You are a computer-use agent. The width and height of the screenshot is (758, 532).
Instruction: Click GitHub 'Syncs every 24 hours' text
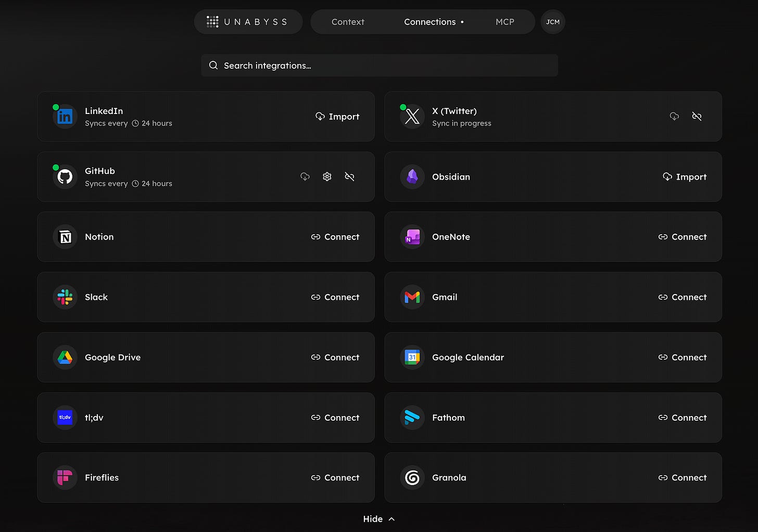[x=129, y=184]
